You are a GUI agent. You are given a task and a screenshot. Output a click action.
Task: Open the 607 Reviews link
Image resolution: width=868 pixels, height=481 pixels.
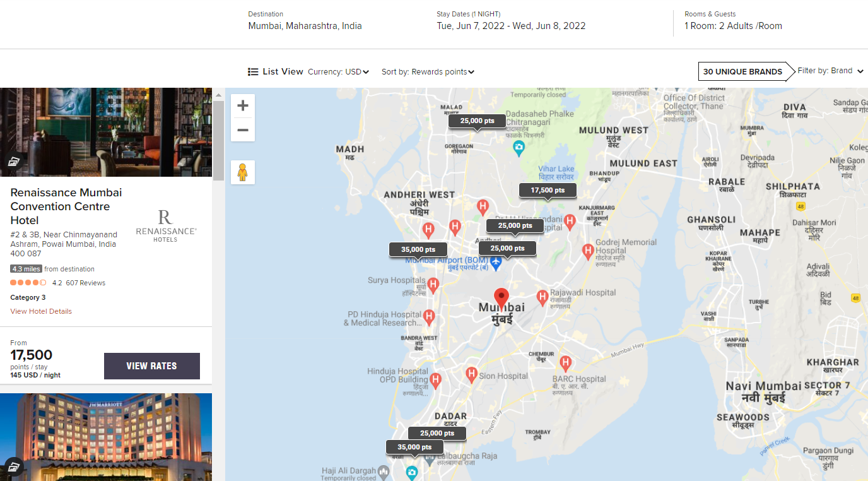(85, 283)
